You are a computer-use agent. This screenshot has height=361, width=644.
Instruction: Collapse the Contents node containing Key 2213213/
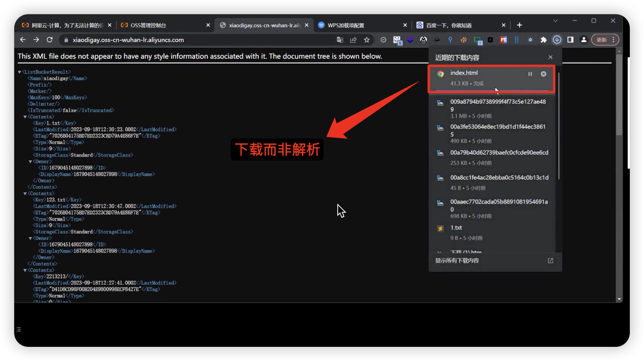click(25, 270)
